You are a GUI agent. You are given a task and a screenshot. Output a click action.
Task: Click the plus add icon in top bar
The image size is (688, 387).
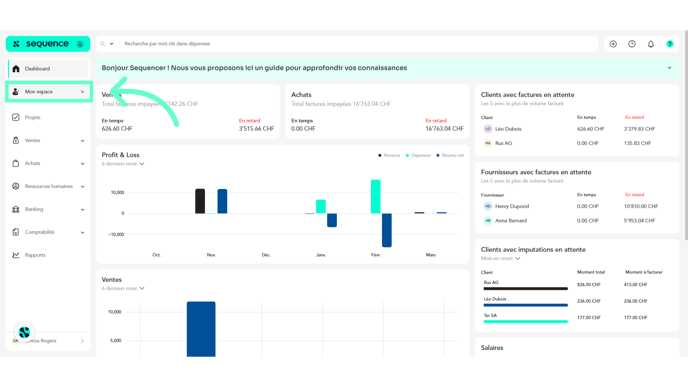[x=613, y=44]
